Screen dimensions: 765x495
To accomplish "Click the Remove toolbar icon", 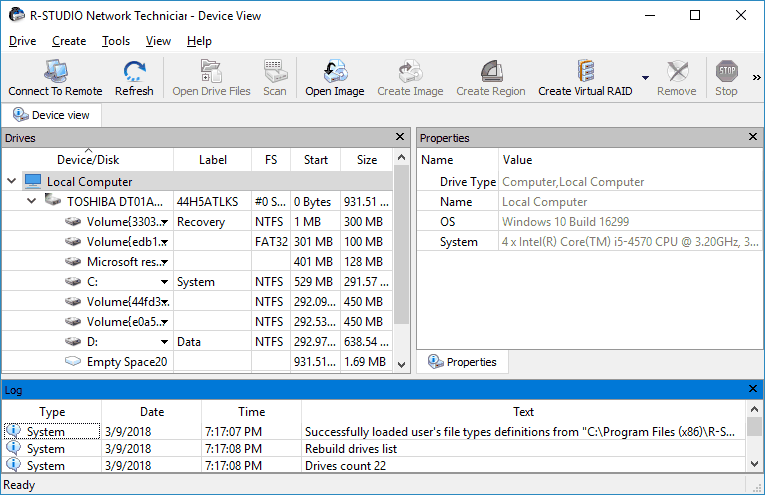I will [677, 71].
